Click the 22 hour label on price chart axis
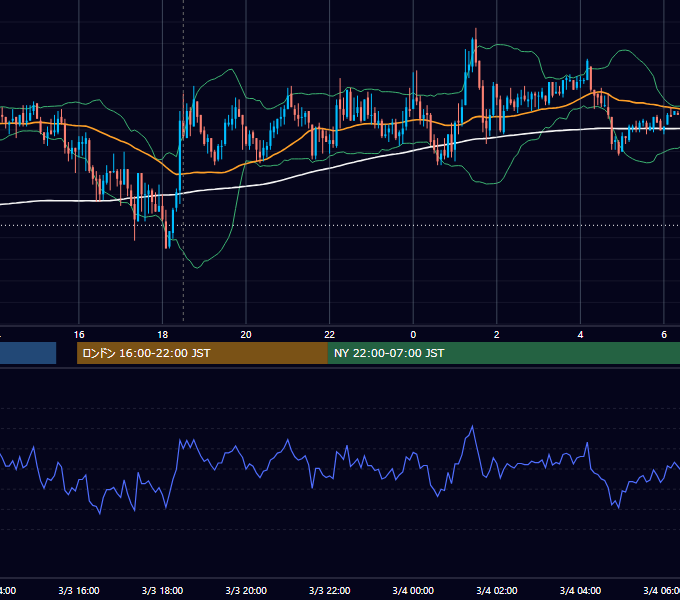The height and width of the screenshot is (600, 680). click(330, 334)
